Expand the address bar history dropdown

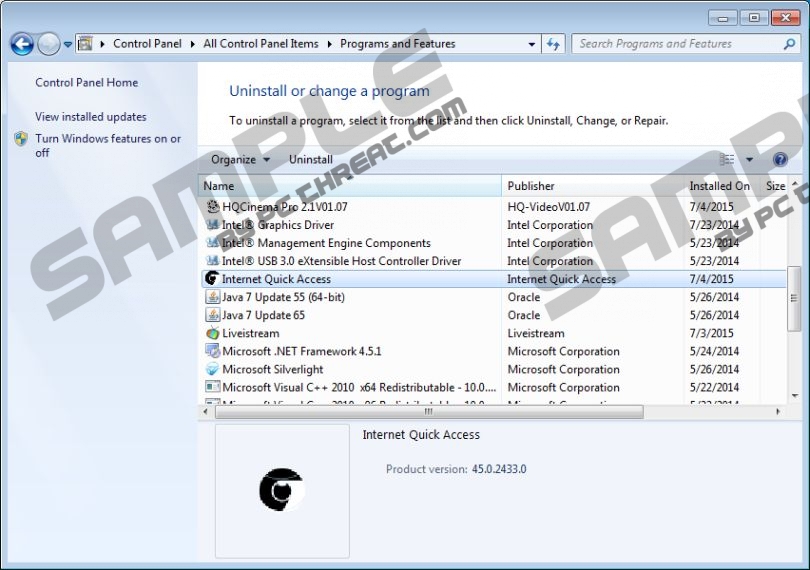tap(532, 44)
